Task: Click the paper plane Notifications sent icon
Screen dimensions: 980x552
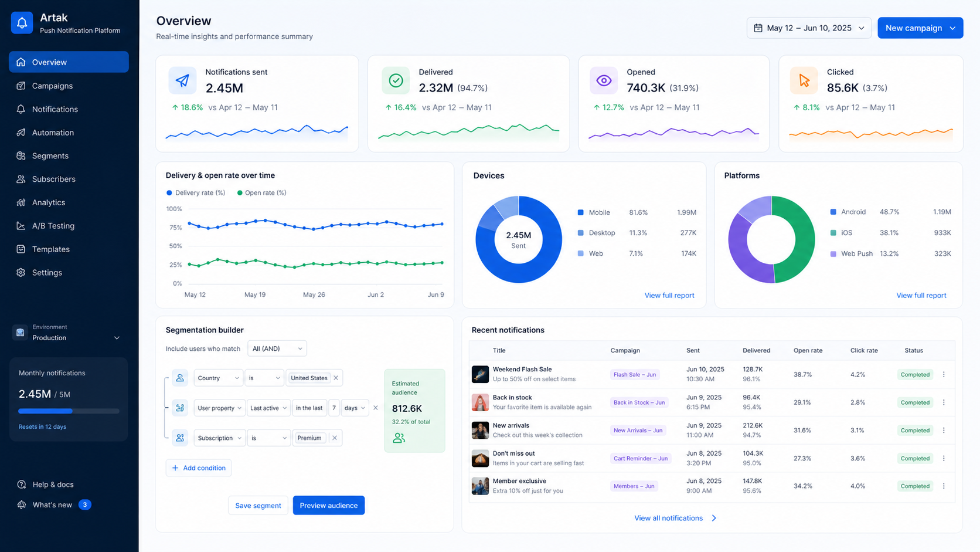Action: [182, 80]
